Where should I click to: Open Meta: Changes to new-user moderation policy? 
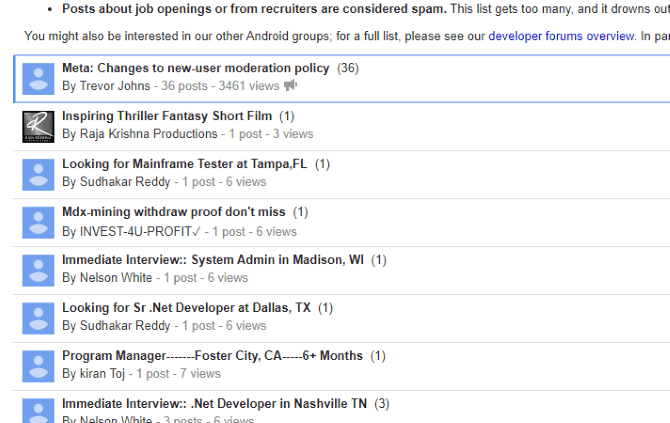pos(195,68)
